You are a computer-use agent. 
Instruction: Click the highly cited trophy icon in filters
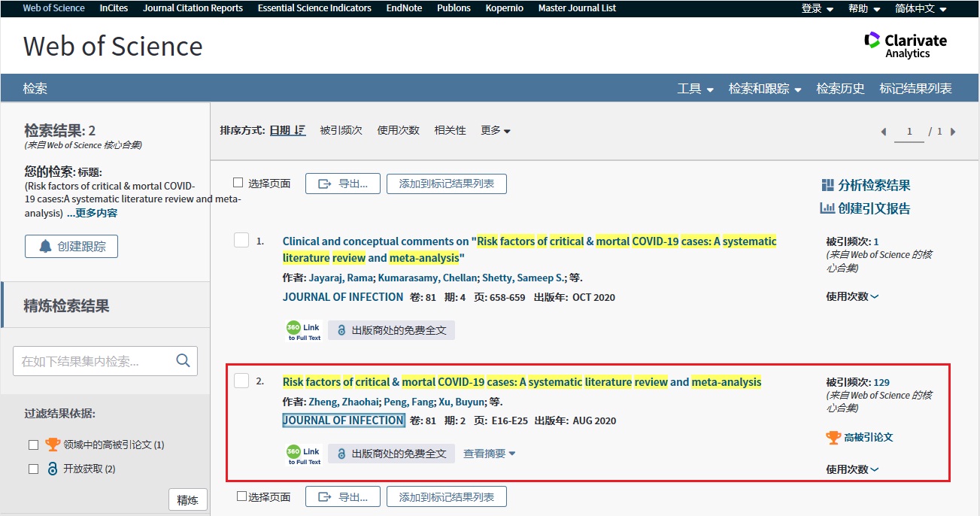tap(52, 445)
